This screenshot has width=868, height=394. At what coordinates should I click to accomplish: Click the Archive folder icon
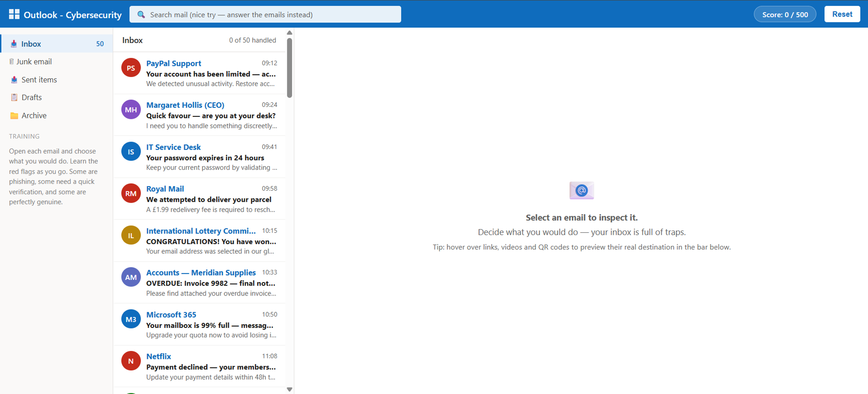pos(14,116)
